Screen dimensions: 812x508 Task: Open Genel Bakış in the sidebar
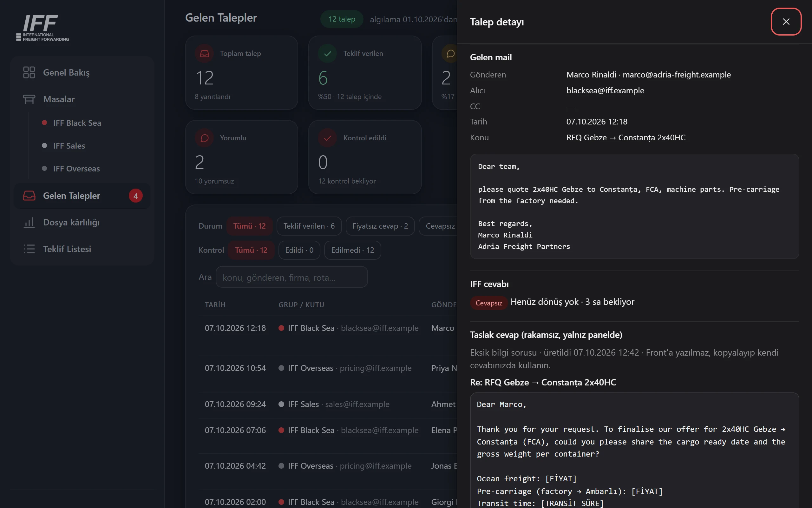[x=82, y=72]
